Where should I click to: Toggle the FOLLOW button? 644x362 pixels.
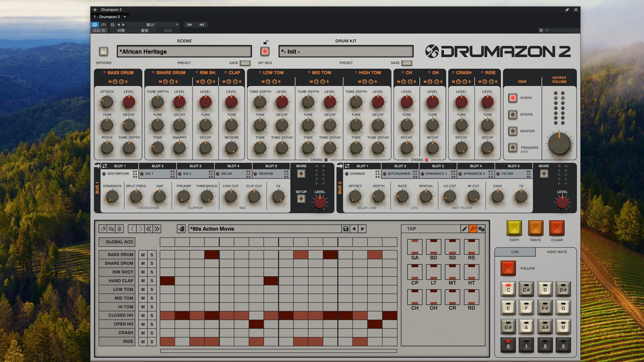coord(508,268)
